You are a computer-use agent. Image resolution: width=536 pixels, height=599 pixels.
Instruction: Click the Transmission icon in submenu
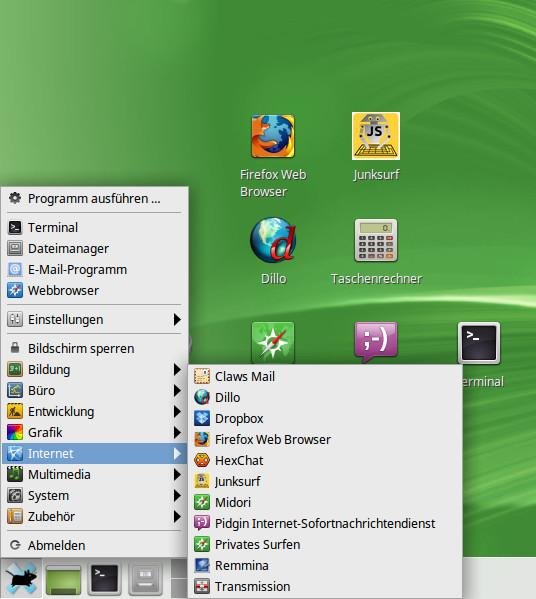pos(202,586)
